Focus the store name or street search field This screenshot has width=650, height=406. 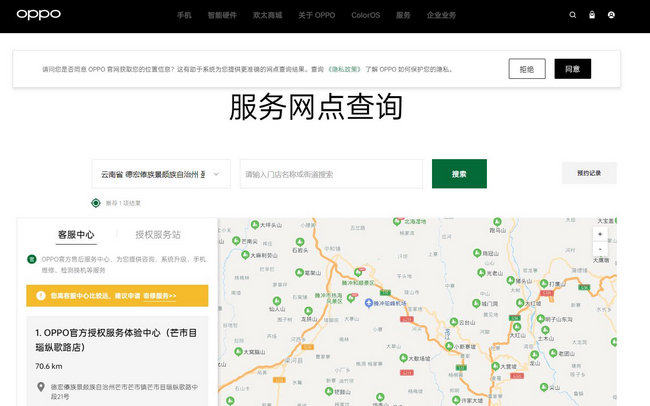(331, 174)
